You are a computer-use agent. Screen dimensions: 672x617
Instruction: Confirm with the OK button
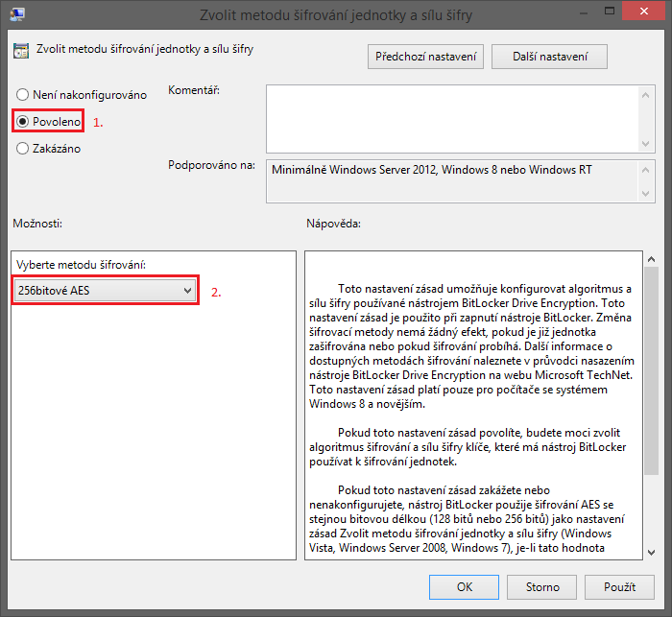coord(464,587)
